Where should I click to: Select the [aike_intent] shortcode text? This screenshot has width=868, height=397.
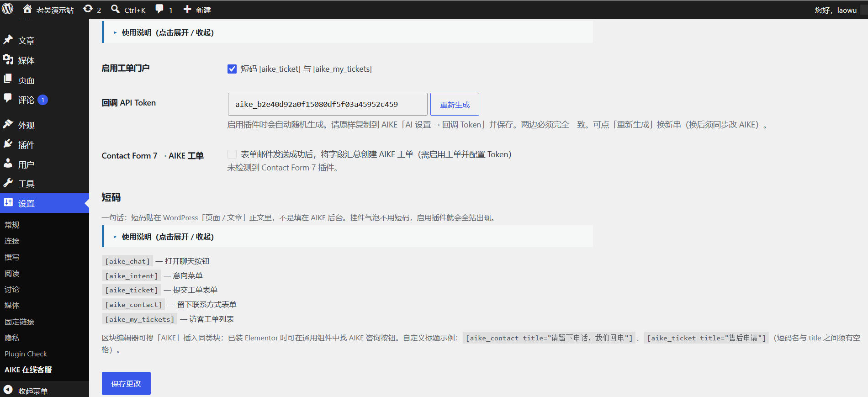pyautogui.click(x=132, y=276)
